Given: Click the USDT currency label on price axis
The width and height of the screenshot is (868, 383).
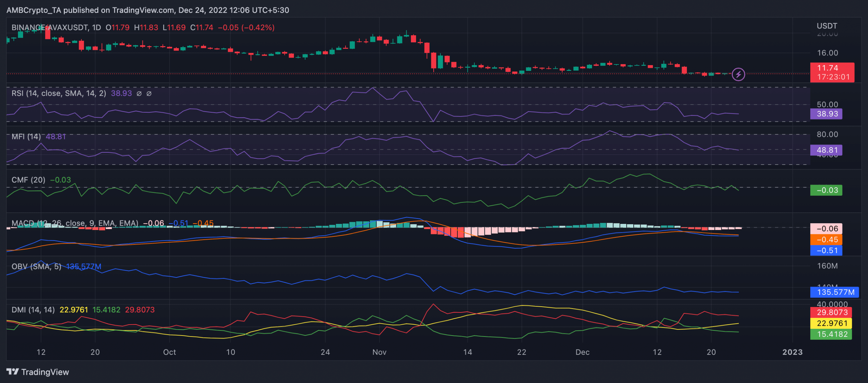Looking at the screenshot, I should pos(827,26).
